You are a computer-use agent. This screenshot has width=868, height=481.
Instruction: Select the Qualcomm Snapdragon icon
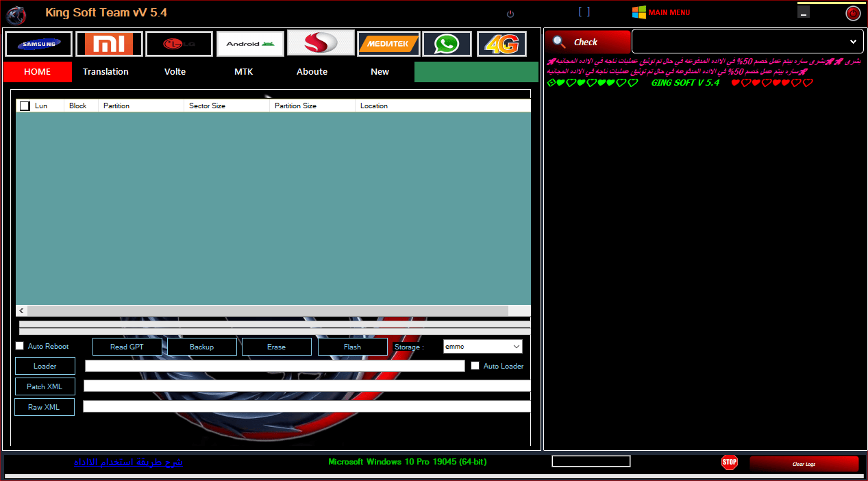[x=321, y=43]
